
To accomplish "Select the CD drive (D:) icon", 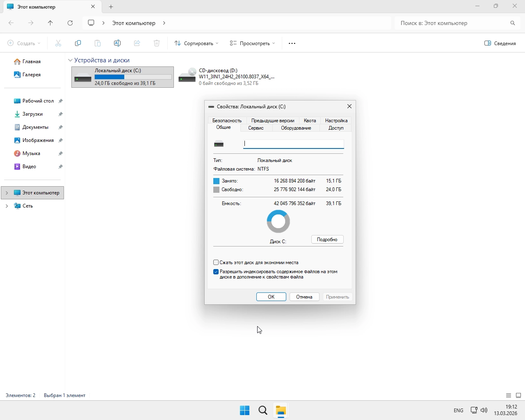I will tap(187, 77).
